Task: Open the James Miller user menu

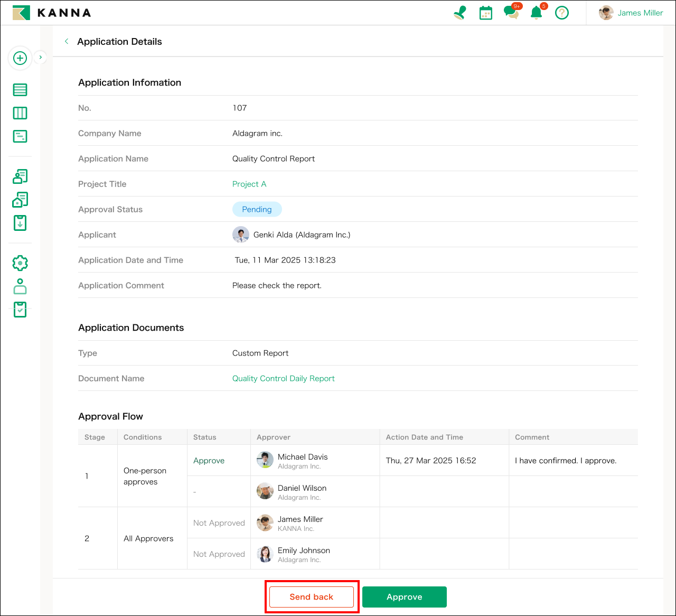Action: coord(631,13)
